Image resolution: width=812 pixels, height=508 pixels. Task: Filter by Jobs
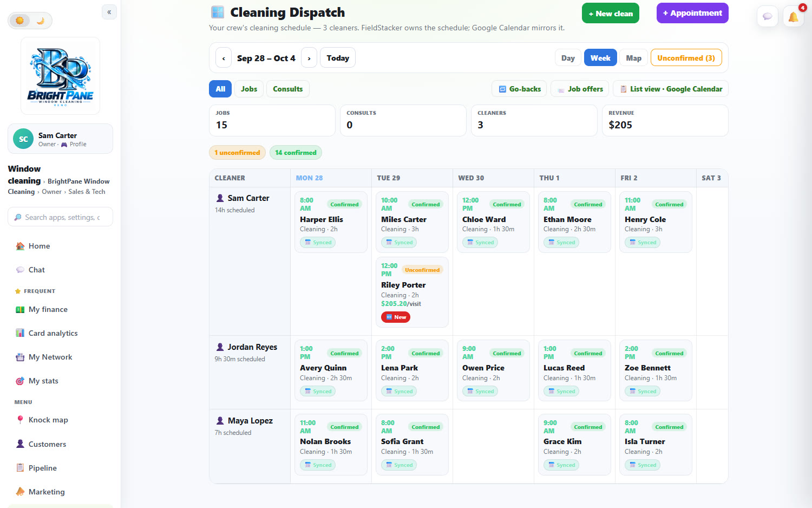[x=249, y=89]
